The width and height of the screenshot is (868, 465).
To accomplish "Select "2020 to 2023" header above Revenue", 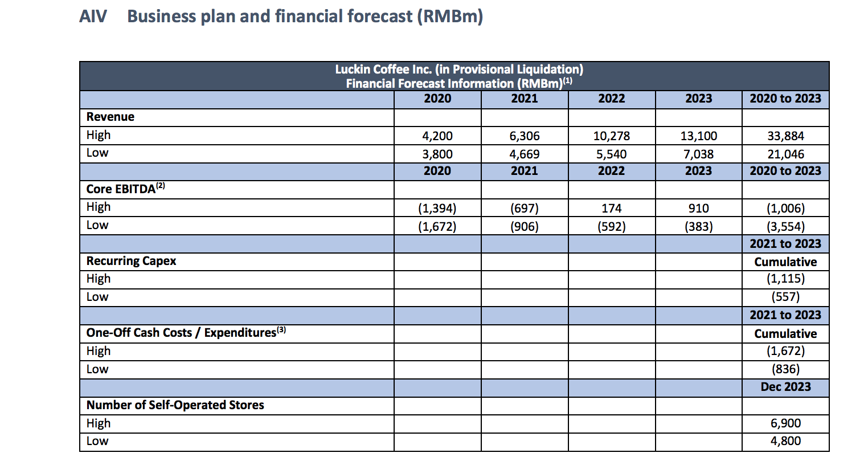I will [786, 99].
